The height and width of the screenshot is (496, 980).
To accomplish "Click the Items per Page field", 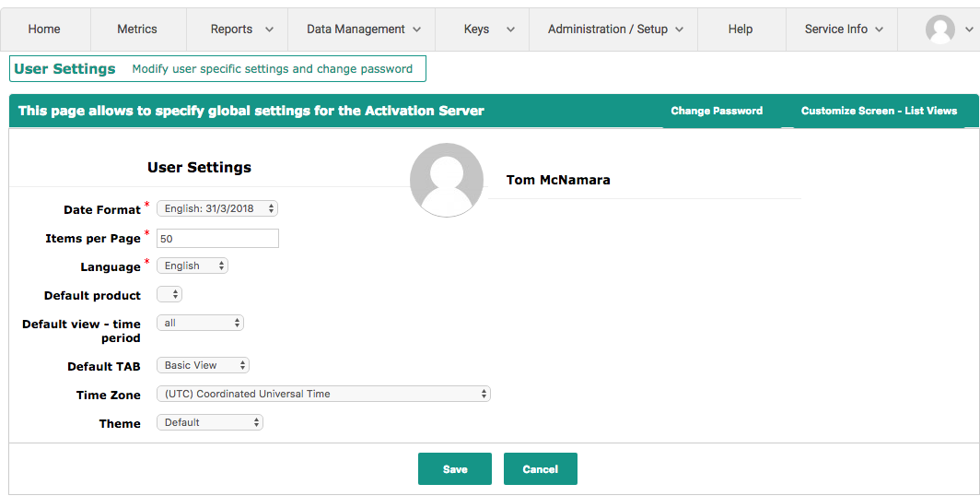I will coord(217,239).
